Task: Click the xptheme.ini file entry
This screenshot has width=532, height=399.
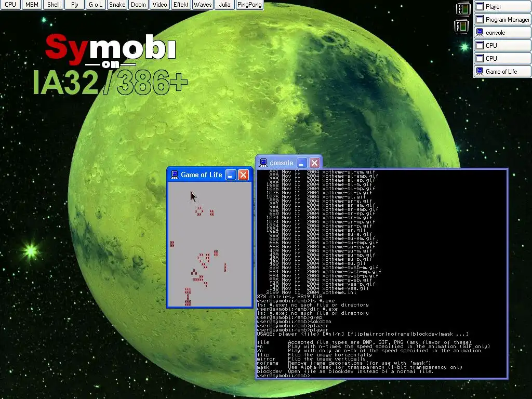Action: [x=312, y=292]
